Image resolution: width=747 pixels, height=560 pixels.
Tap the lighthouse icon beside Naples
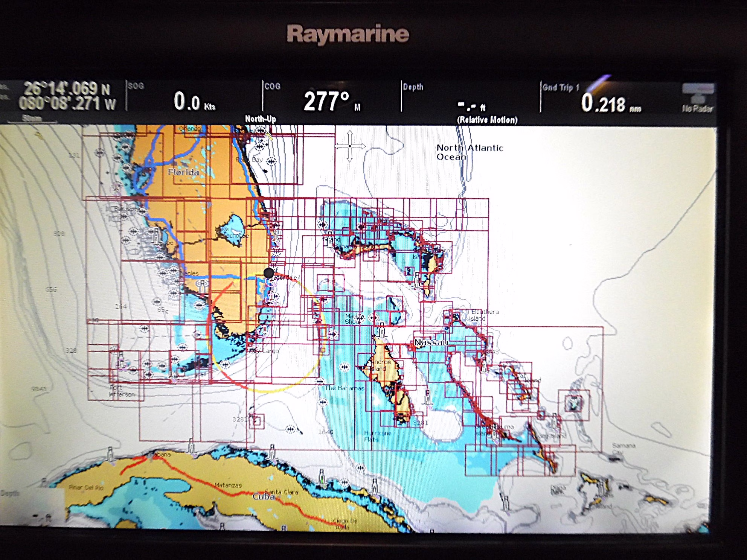click(202, 285)
